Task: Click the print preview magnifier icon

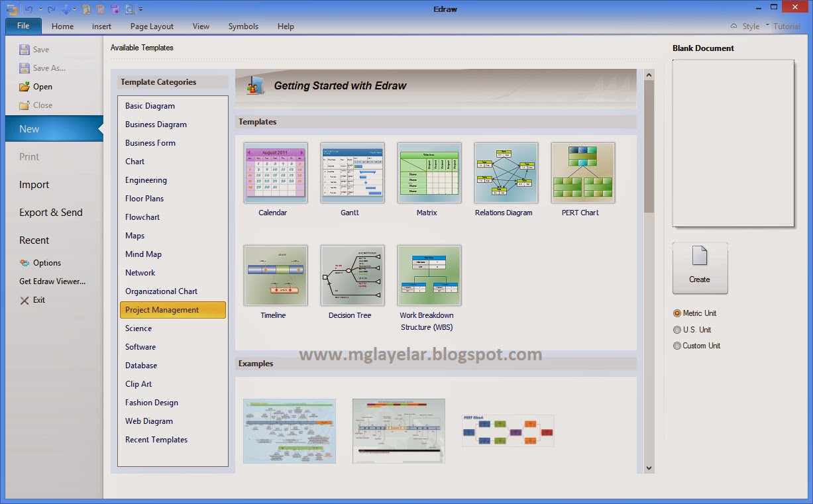Action: coord(129,9)
